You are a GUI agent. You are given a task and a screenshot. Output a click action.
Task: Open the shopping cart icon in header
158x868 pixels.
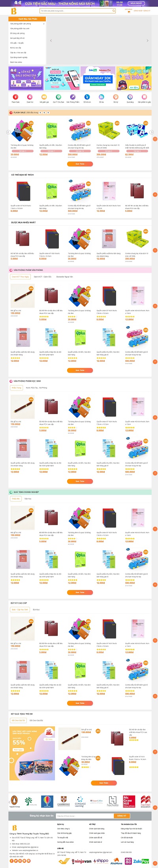click(129, 12)
